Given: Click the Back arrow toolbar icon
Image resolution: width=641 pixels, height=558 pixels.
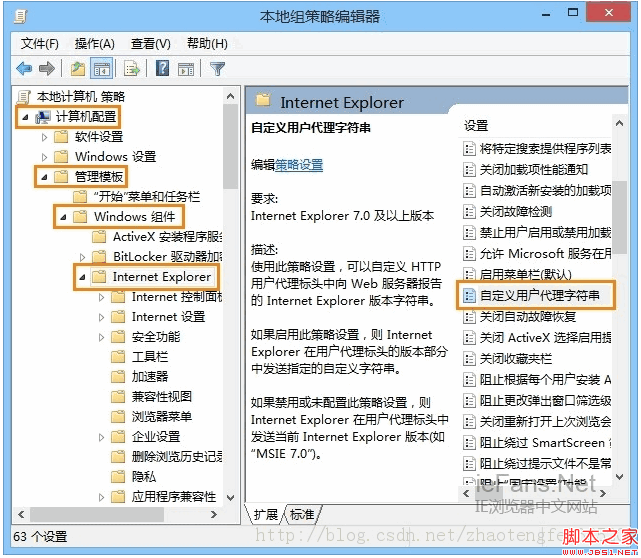Looking at the screenshot, I should pyautogui.click(x=25, y=68).
